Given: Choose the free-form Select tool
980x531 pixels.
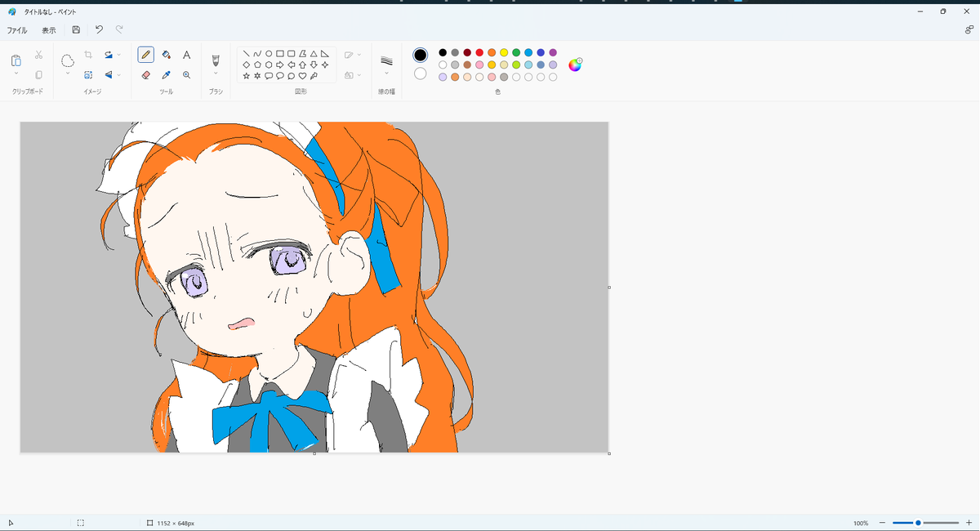Looking at the screenshot, I should 68,60.
